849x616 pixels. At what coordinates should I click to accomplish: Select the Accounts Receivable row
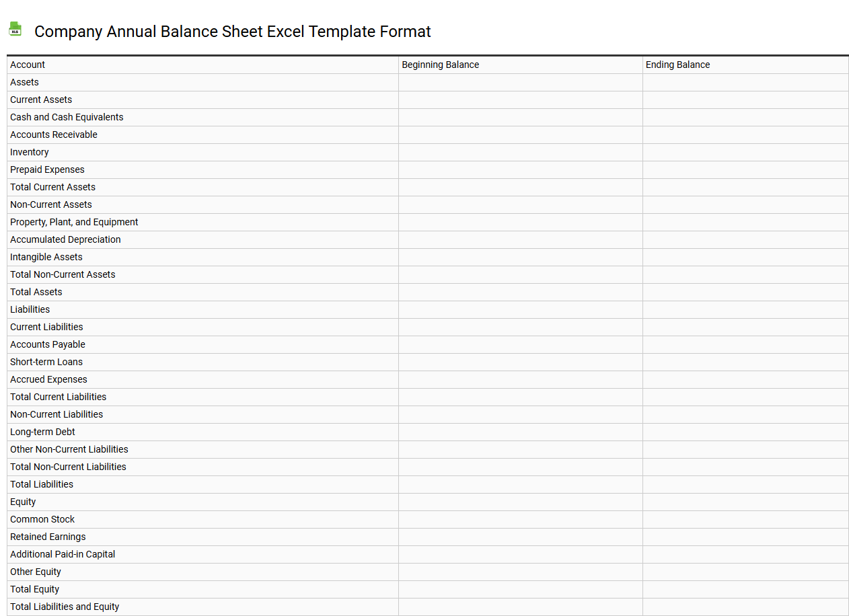tap(54, 134)
